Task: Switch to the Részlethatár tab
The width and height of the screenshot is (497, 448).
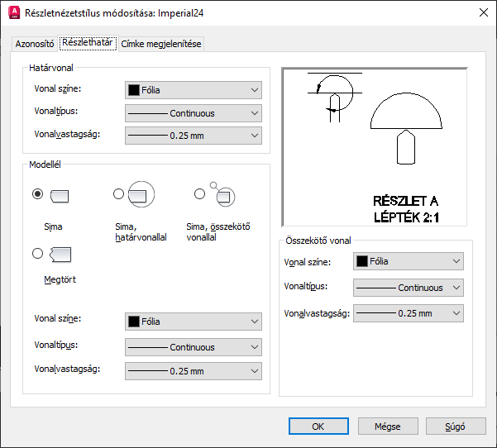Action: point(88,42)
